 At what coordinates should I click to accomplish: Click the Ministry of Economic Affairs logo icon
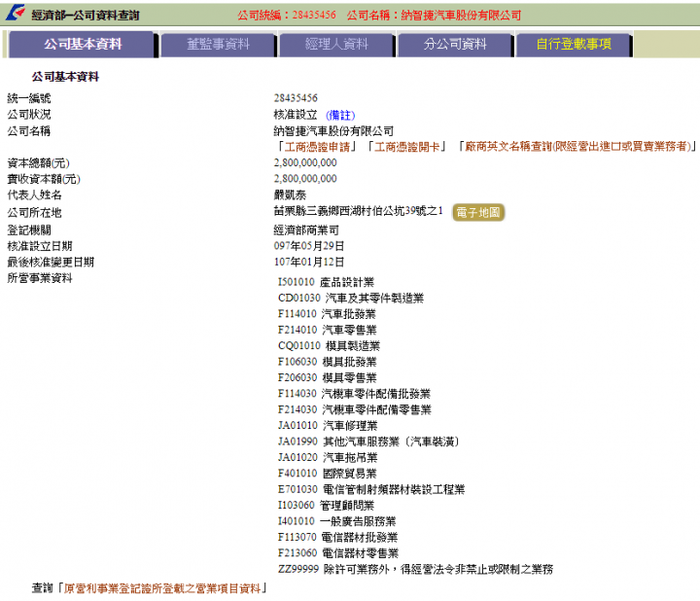[16, 13]
